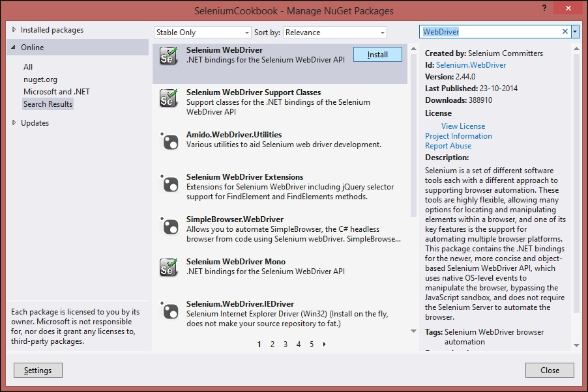Go to results page 4
The width and height of the screenshot is (588, 392).
pos(299,344)
